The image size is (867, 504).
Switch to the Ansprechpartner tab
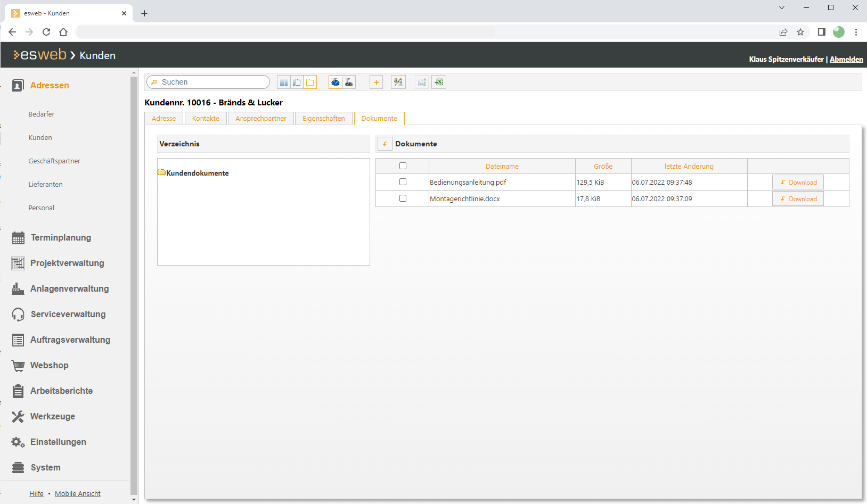261,119
